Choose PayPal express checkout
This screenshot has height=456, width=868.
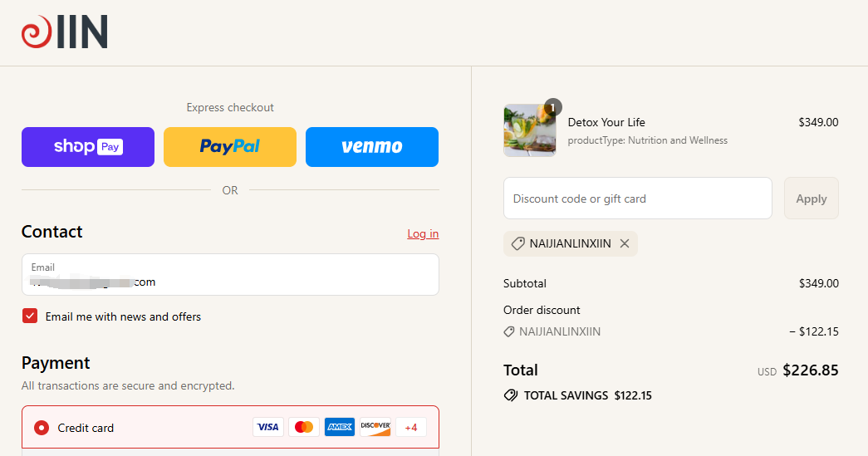pos(230,147)
